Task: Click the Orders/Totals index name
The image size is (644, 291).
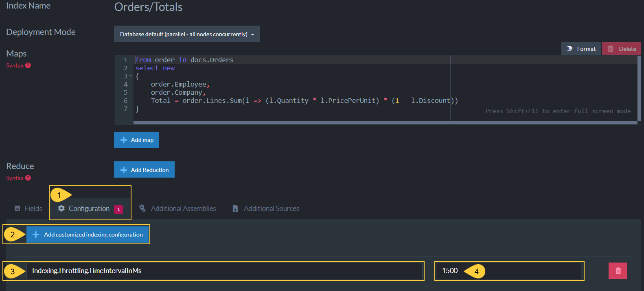Action: click(x=148, y=7)
